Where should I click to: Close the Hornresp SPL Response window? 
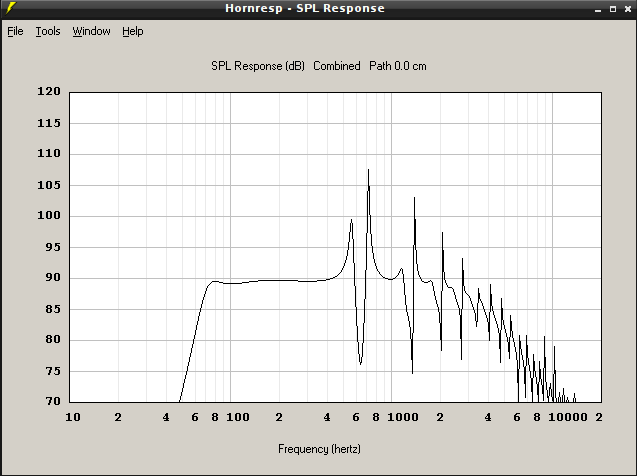click(628, 9)
